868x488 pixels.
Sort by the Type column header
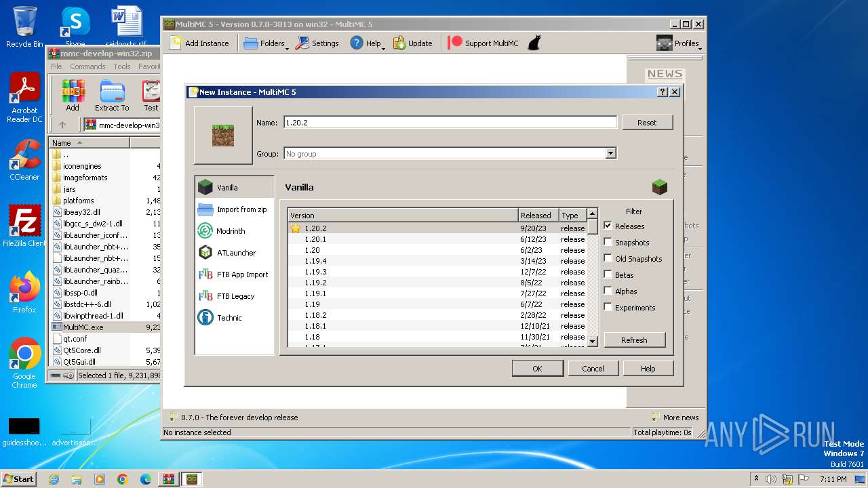[x=572, y=216]
